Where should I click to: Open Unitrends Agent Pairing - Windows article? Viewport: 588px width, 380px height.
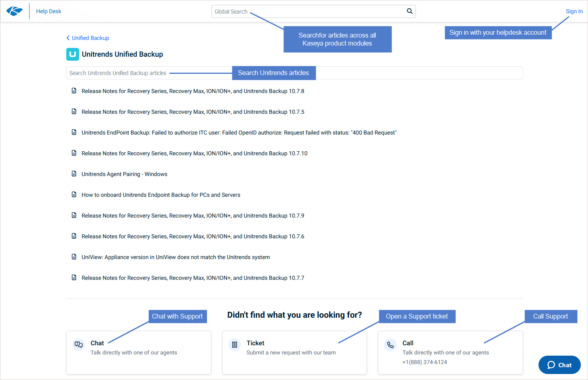(x=125, y=174)
